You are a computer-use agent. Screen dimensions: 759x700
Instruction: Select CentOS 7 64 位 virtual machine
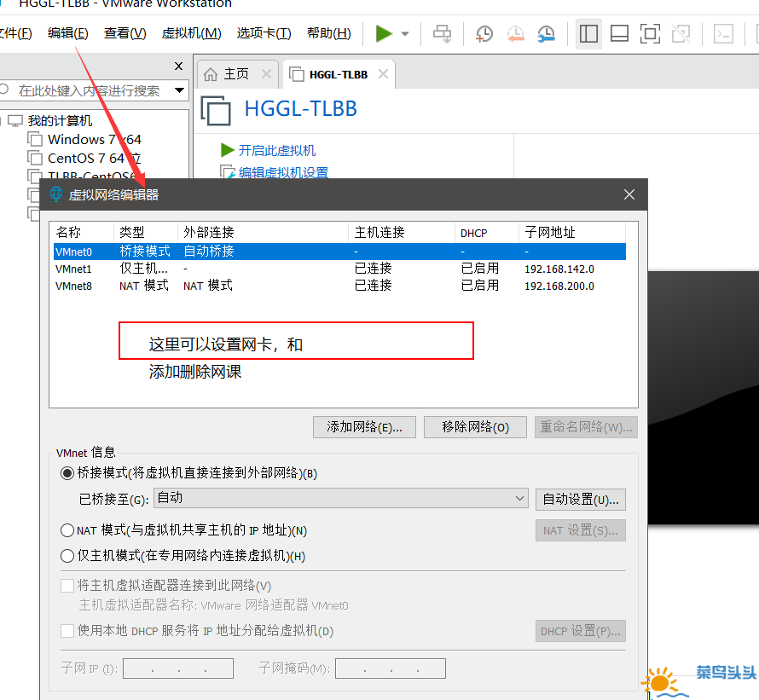pyautogui.click(x=95, y=159)
